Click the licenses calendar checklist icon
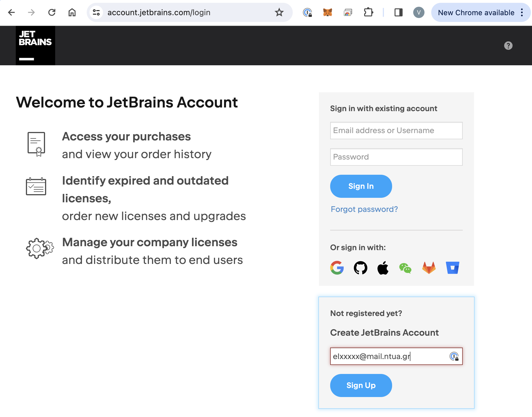This screenshot has height=417, width=532. click(36, 186)
